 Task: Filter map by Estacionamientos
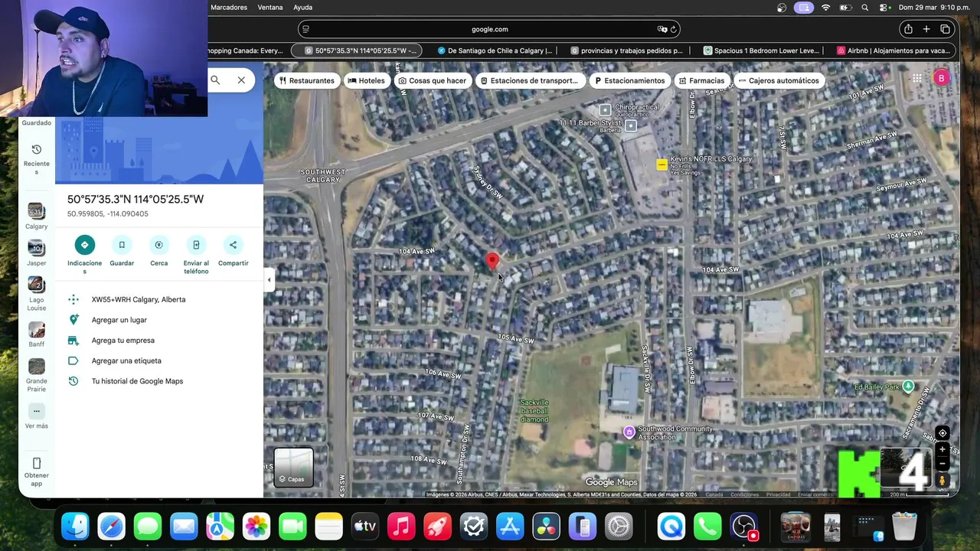point(630,80)
